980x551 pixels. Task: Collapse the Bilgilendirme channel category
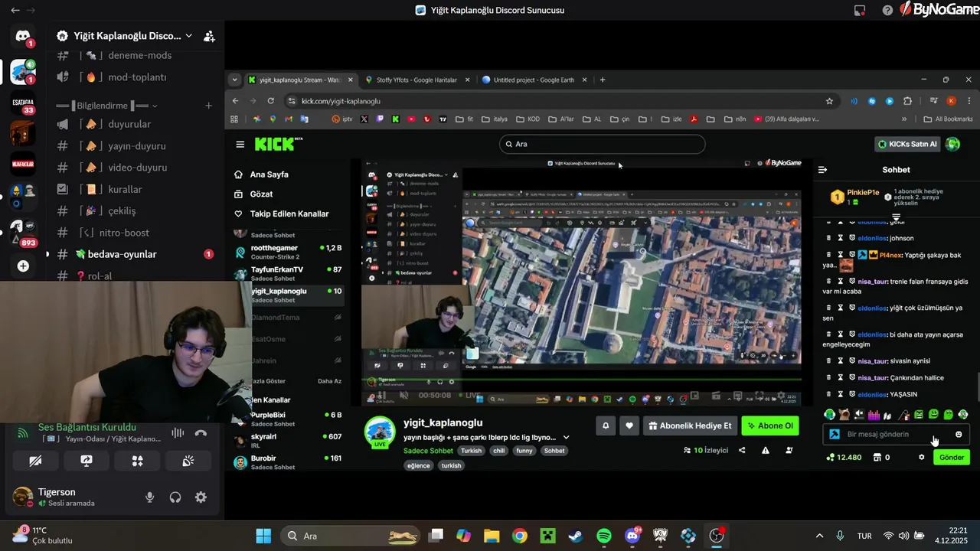tap(107, 106)
